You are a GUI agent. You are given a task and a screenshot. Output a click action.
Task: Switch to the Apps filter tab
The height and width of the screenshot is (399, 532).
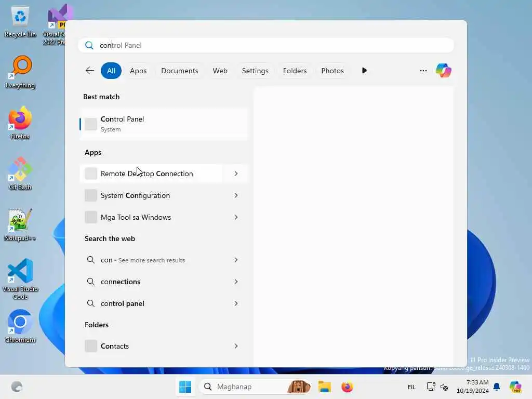pyautogui.click(x=138, y=71)
